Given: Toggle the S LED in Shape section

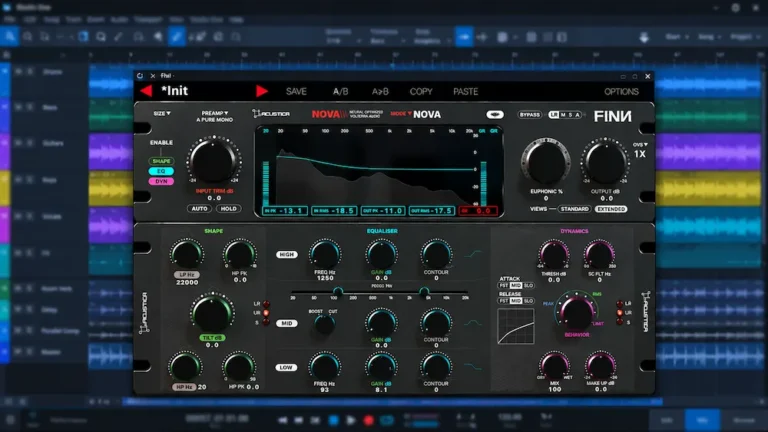Looking at the screenshot, I should click(x=266, y=322).
